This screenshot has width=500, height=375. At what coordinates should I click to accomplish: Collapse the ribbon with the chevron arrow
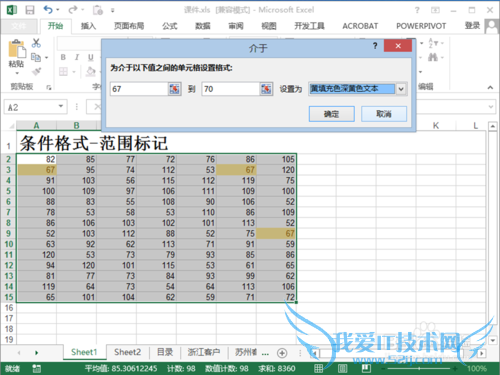490,87
